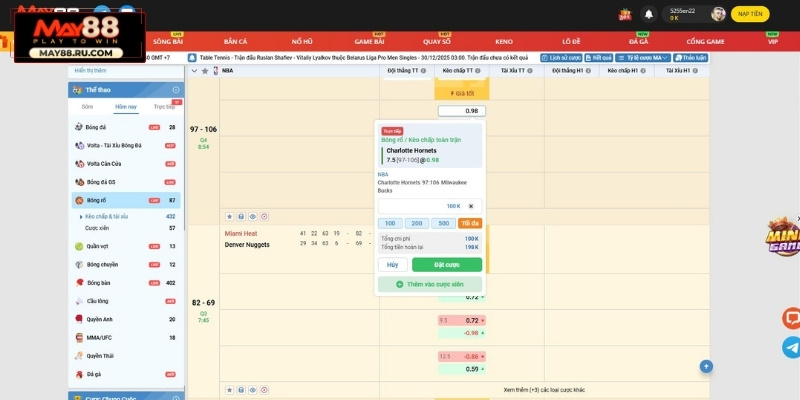The image size is (800, 400).
Task: Click the Bóng đá soccer ball icon
Action: (79, 128)
